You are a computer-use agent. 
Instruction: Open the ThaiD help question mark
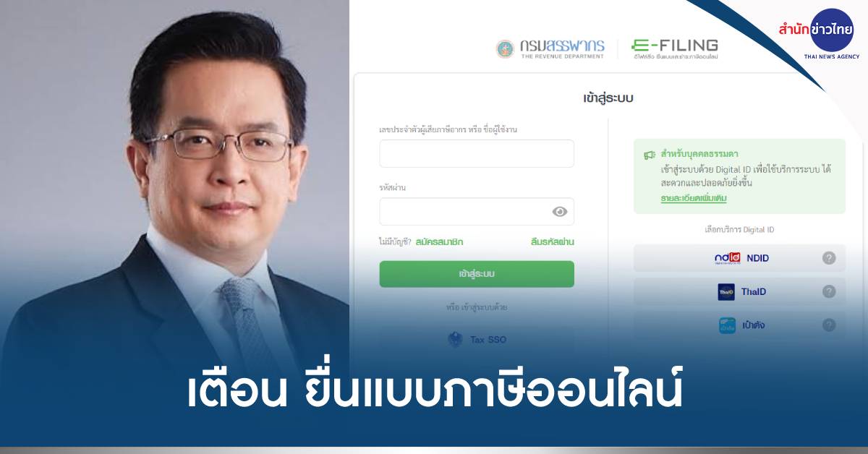point(829,291)
